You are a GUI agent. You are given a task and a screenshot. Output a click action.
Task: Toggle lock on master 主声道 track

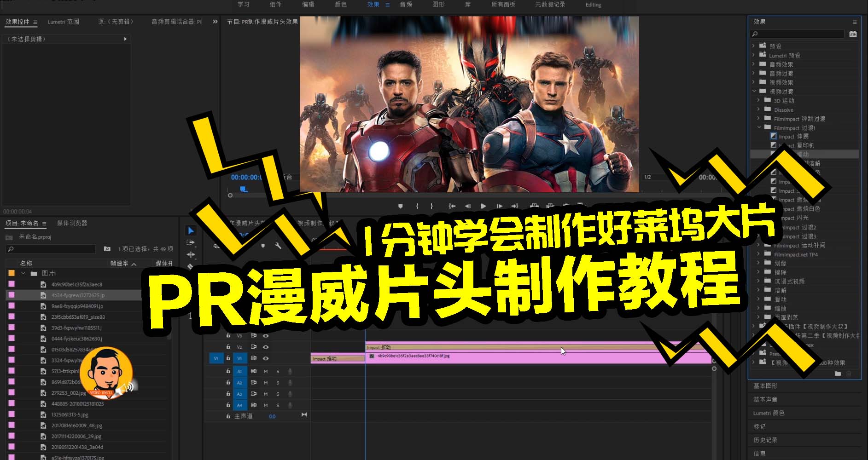coord(228,416)
